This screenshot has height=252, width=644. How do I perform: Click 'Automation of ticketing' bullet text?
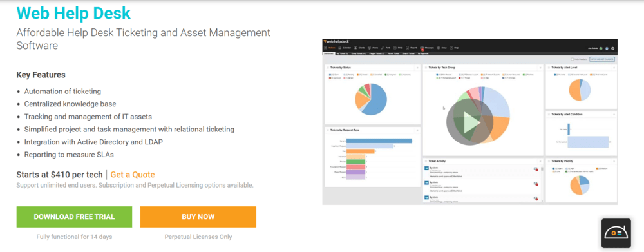click(x=62, y=92)
